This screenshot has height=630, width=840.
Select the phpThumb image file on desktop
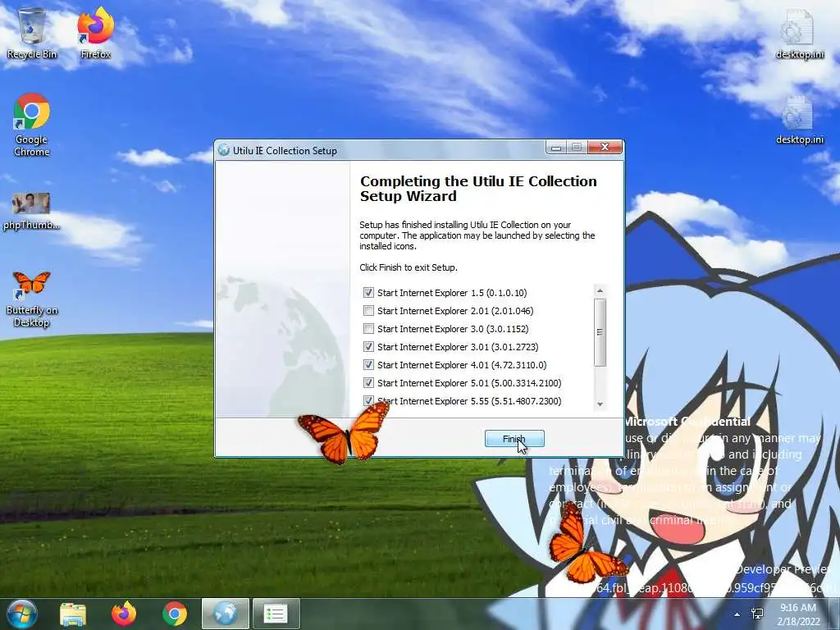point(31,211)
